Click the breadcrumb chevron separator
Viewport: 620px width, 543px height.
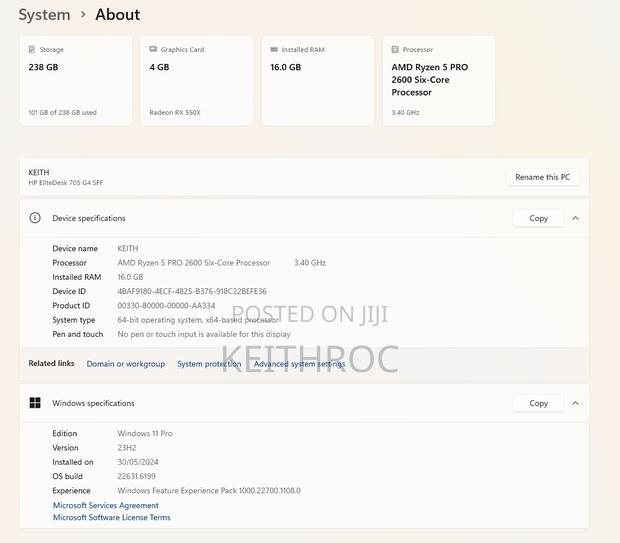83,14
